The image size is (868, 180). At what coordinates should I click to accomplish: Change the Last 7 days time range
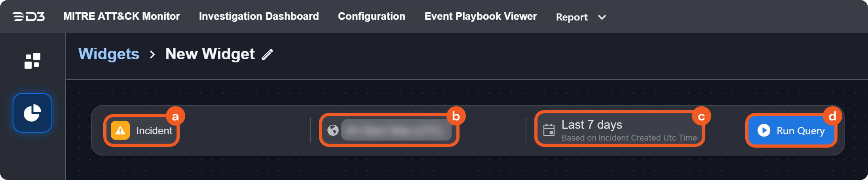591,125
